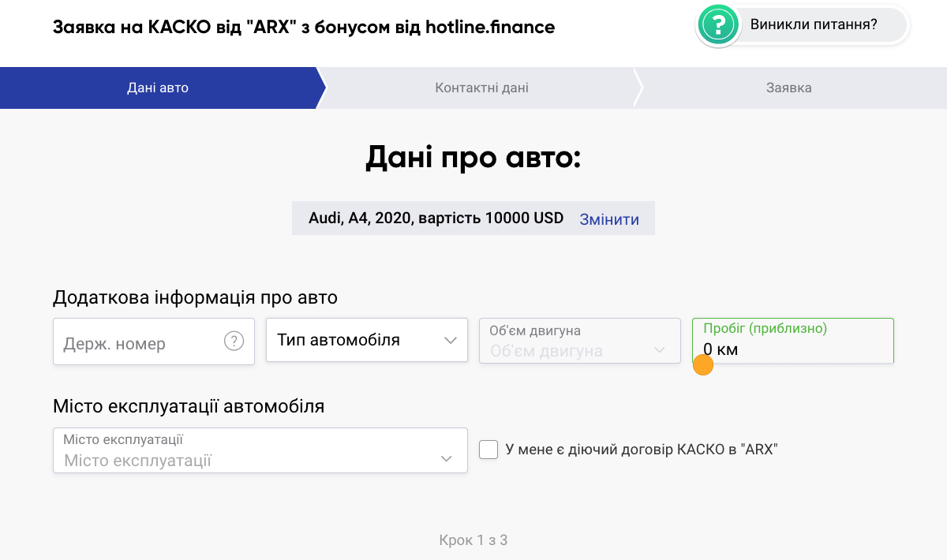Go to "Контактні дані" step tab
This screenshot has width=947, height=560.
[x=481, y=88]
